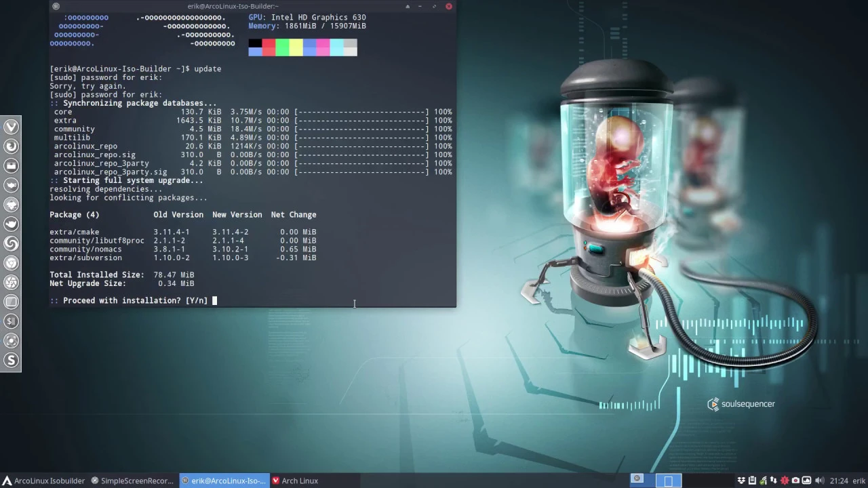The width and height of the screenshot is (868, 488).
Task: Select erik@ArcoLinux-Iso terminal taskbar entry
Action: coord(224,481)
